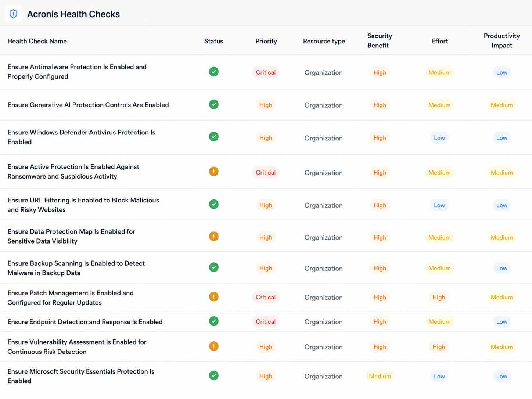Viewport: 532px width, 399px height.
Task: Click Organization resource type for URL Filtering row
Action: [324, 205]
